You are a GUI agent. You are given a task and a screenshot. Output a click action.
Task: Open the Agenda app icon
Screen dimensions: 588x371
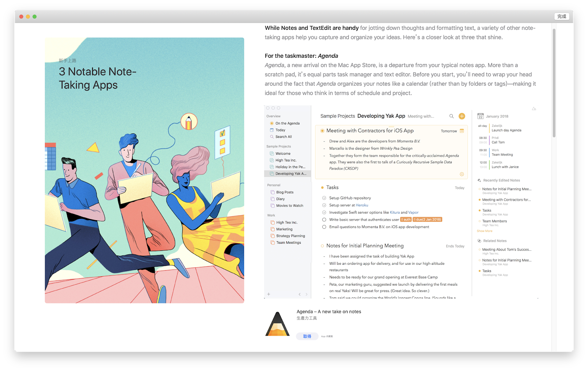[x=277, y=324]
